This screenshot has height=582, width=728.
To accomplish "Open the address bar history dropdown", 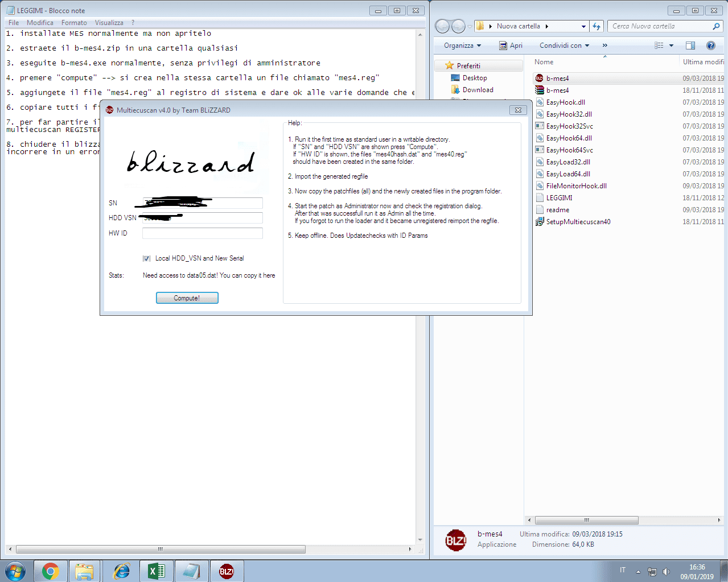I will (583, 26).
